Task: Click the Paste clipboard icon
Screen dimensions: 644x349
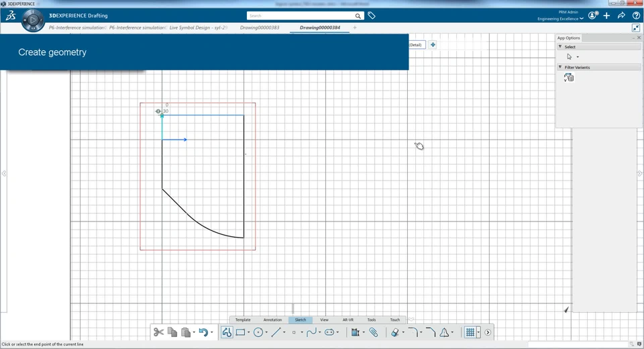Action: (186, 332)
